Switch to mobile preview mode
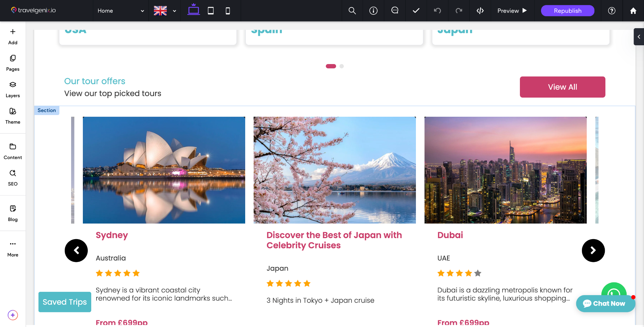The image size is (644, 327). pos(228,10)
